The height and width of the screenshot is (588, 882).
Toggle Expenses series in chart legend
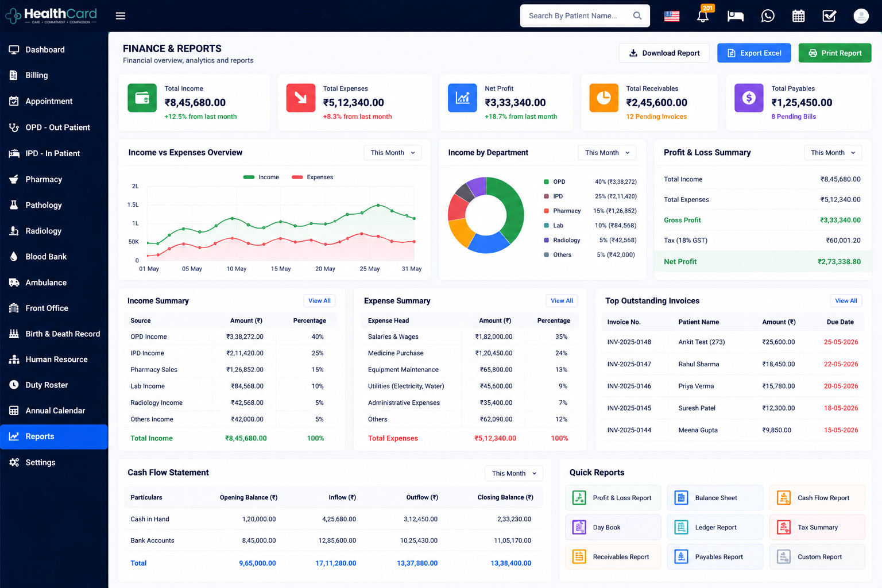pyautogui.click(x=312, y=177)
